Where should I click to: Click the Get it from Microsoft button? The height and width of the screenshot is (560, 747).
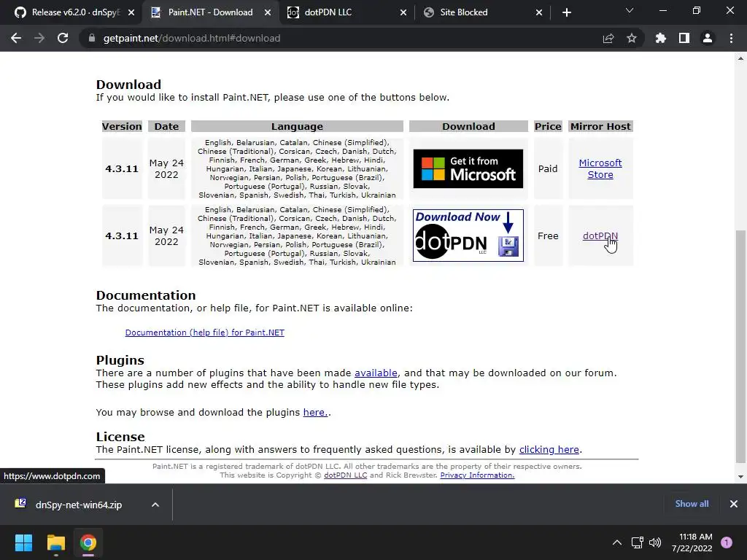(x=468, y=168)
